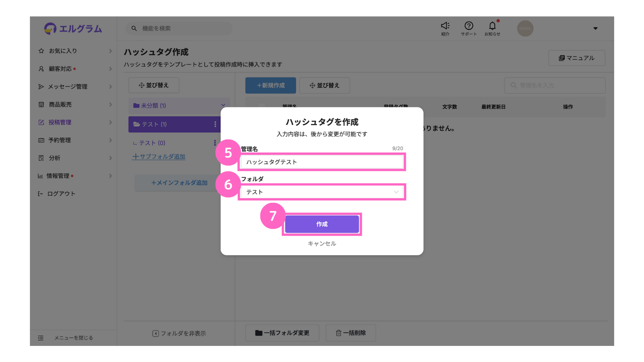Click the エルグラム logo
Image resolution: width=644 pixels, height=362 pixels.
tap(73, 28)
